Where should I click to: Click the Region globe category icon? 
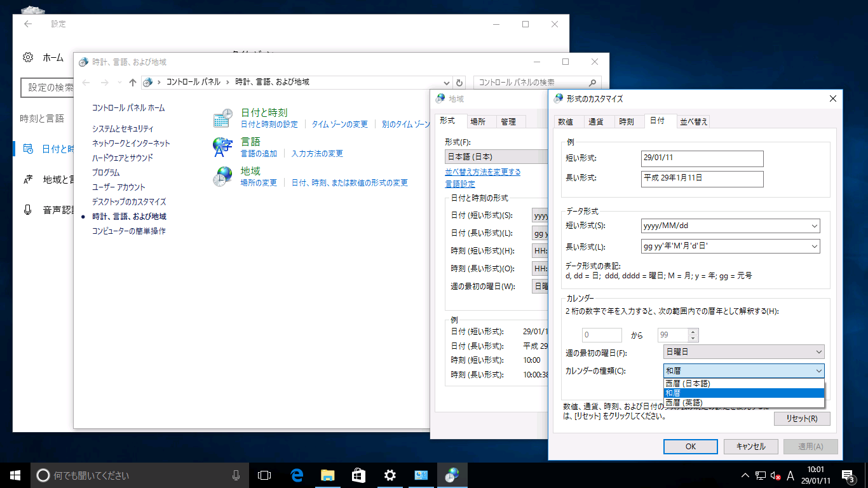pos(223,177)
